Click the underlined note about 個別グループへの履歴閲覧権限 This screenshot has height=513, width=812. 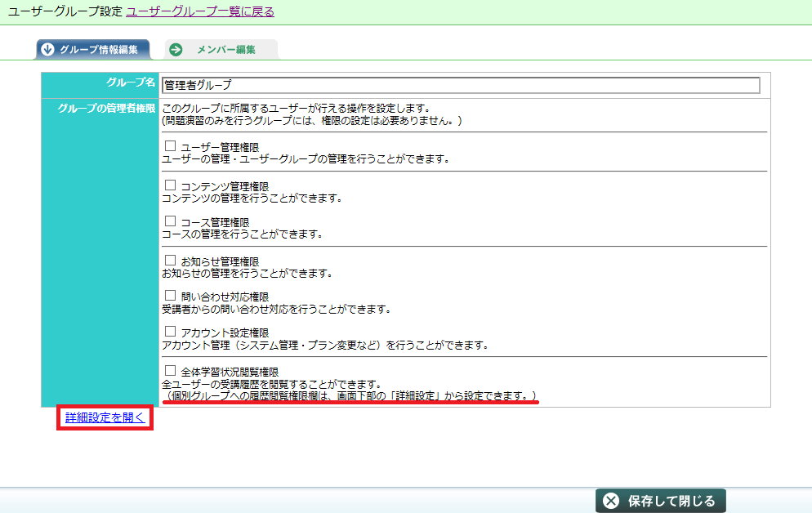pos(350,396)
